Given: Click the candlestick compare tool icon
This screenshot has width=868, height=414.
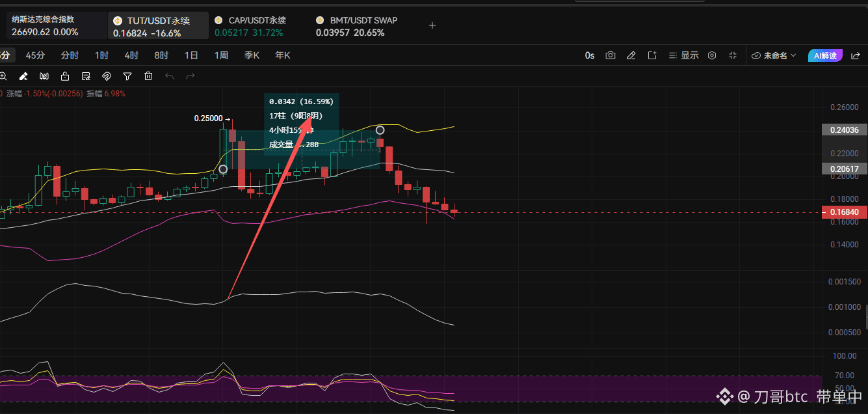Looking at the screenshot, I should point(44,76).
